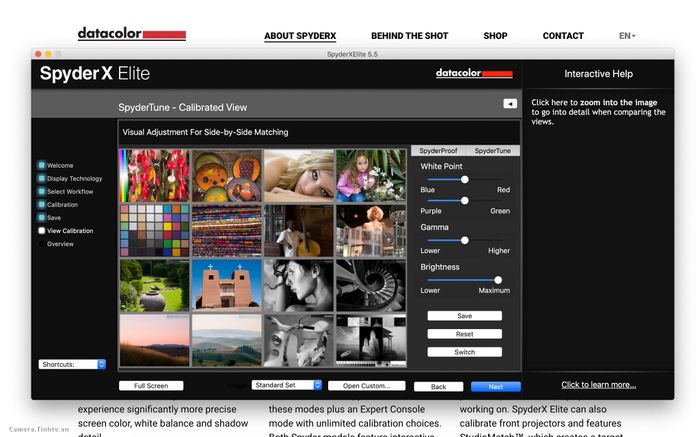Viewport: 700px width, 437px height.
Task: Select the Save step in sidebar
Action: tap(50, 218)
